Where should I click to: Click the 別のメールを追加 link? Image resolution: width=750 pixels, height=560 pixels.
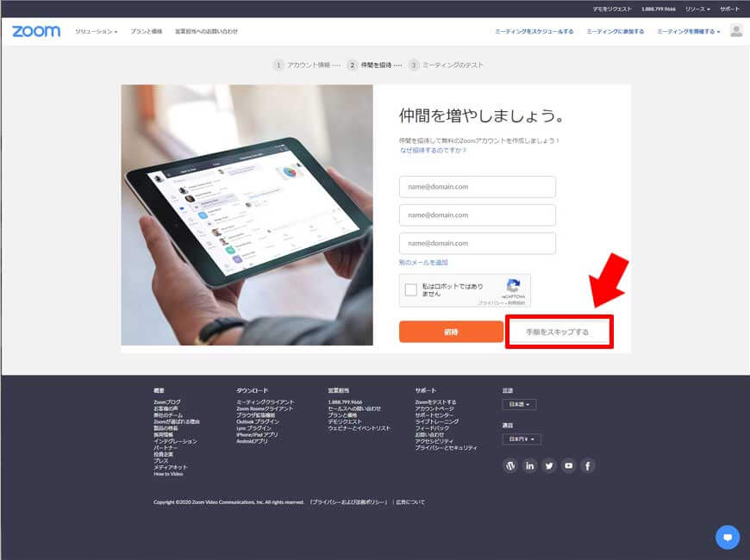(424, 263)
